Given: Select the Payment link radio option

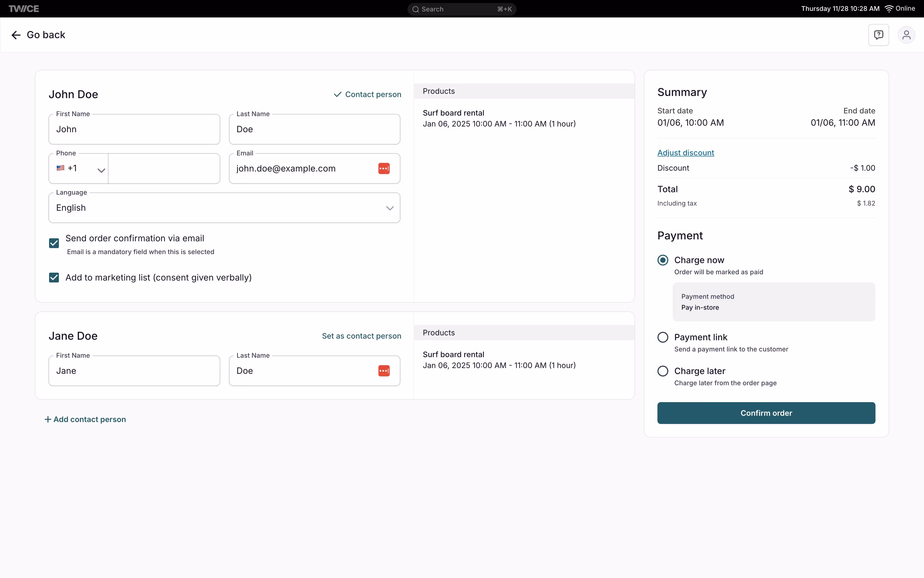Looking at the screenshot, I should 663,337.
